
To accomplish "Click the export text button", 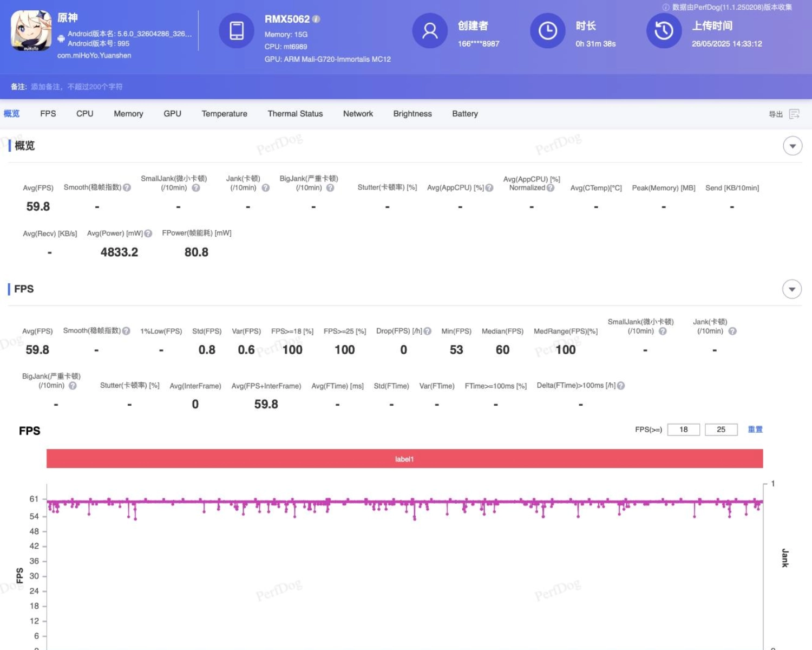I will 776,114.
